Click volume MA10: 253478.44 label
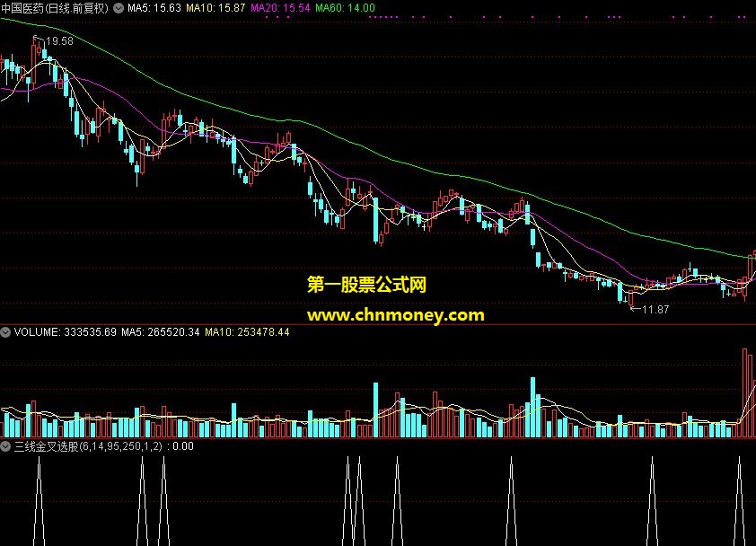Viewport: 756px width, 546px height. coord(247,332)
